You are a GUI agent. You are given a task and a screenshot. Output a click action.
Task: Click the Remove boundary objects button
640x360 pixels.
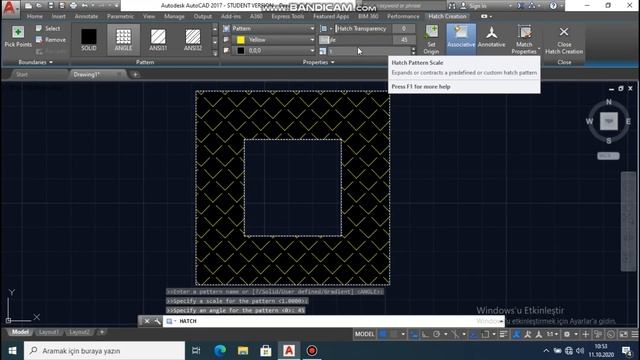click(50, 40)
